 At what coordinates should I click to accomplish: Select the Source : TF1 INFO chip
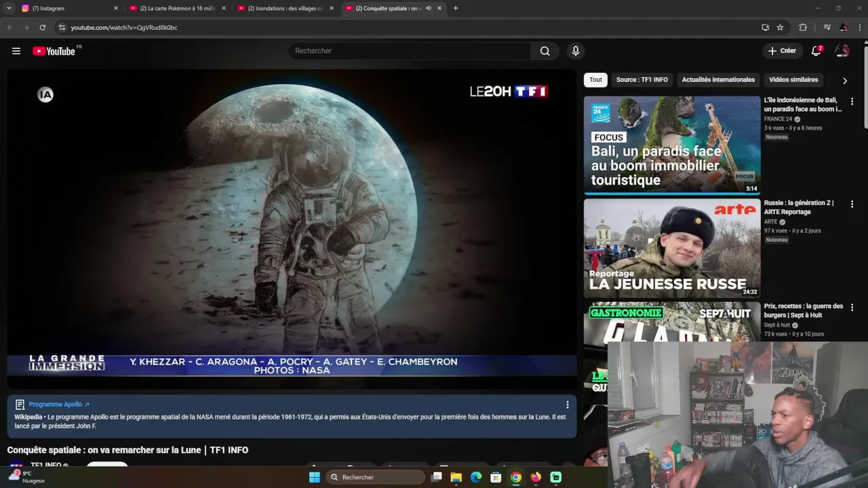642,80
